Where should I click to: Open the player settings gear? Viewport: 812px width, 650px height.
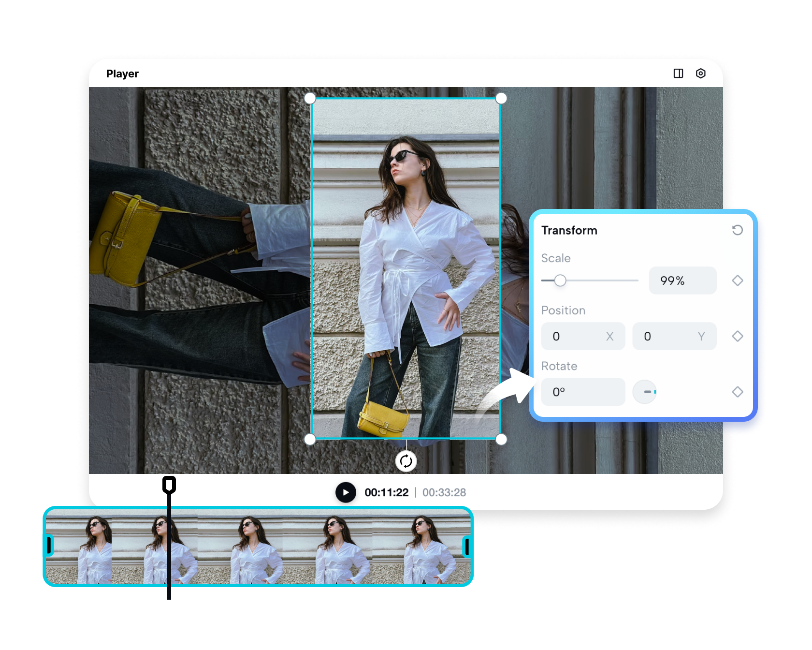click(x=701, y=74)
